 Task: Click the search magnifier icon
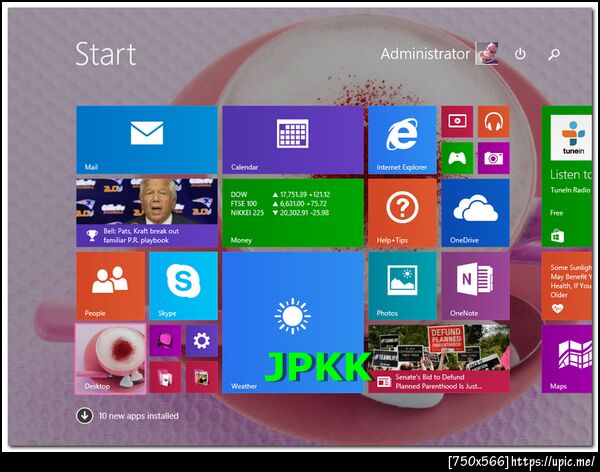[x=554, y=54]
